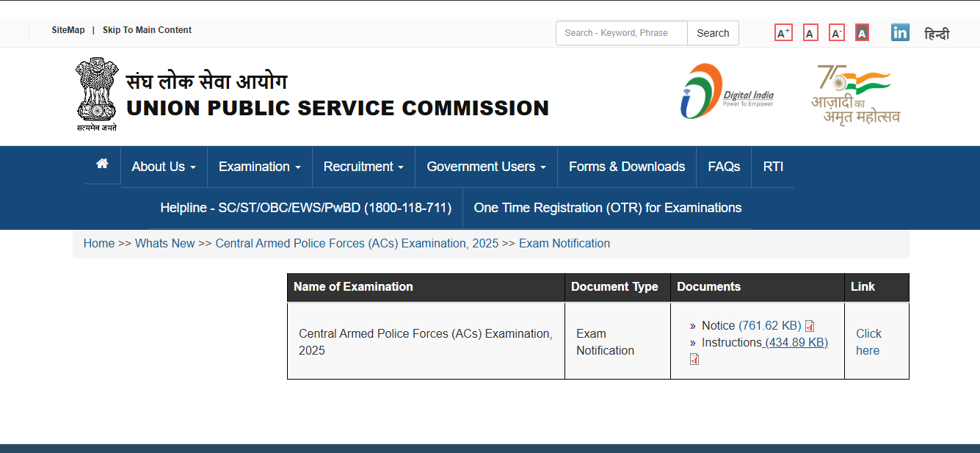This screenshot has height=453, width=980.
Task: Open UPSC's LinkedIn page via its icon
Action: pyautogui.click(x=899, y=32)
